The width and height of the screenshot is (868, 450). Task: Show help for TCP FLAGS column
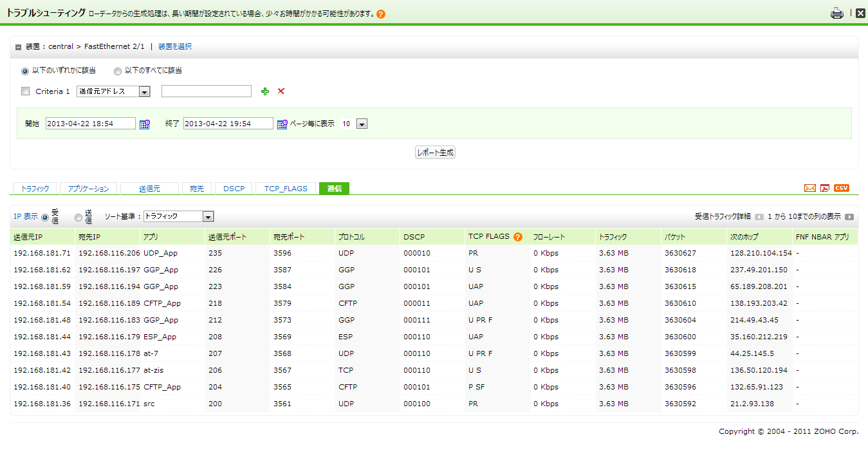[517, 237]
